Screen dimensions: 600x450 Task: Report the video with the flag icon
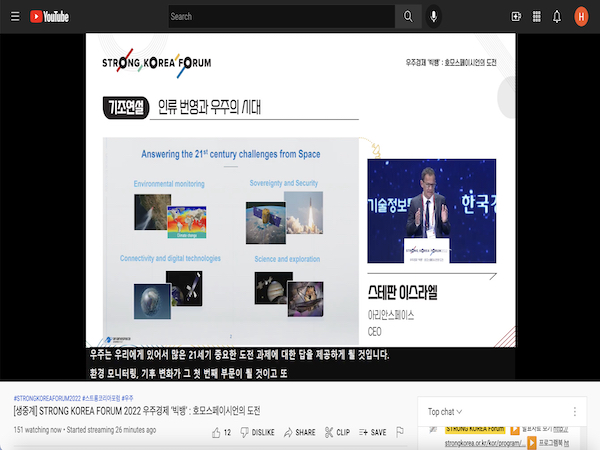[x=400, y=432]
